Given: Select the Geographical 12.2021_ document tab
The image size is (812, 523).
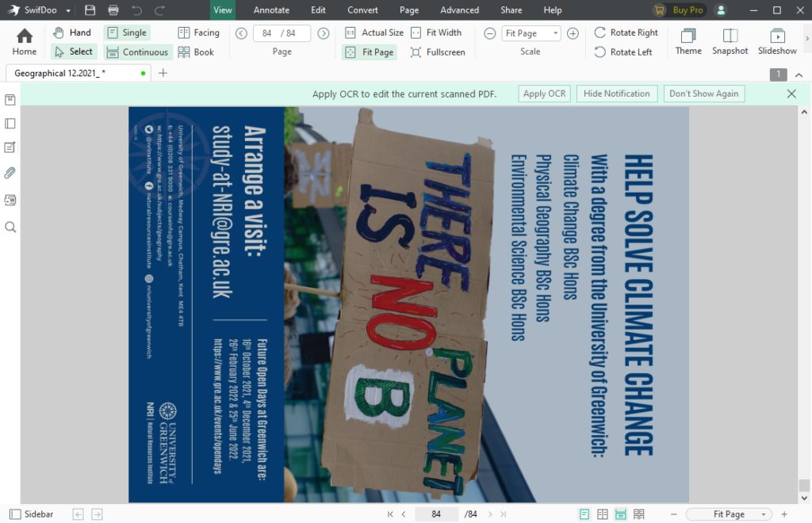Looking at the screenshot, I should click(x=78, y=73).
